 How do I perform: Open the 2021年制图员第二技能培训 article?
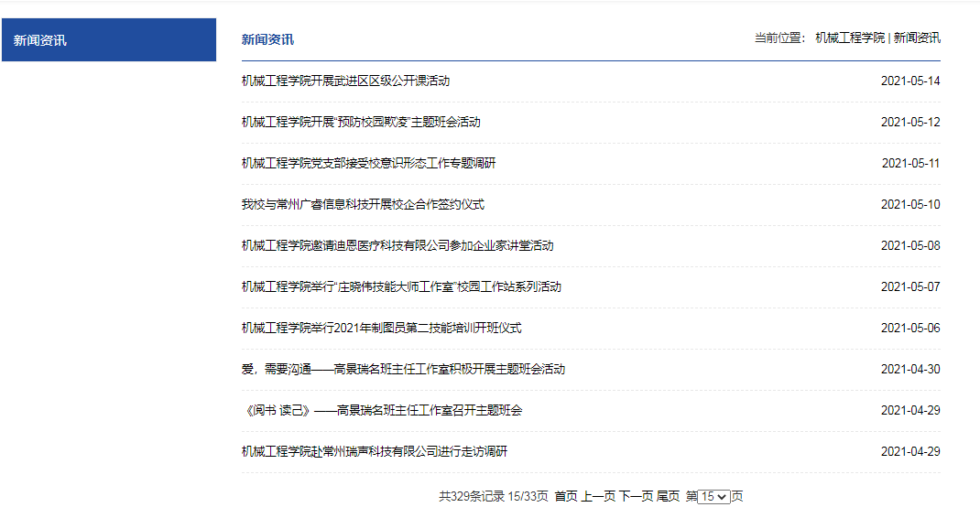coord(381,328)
